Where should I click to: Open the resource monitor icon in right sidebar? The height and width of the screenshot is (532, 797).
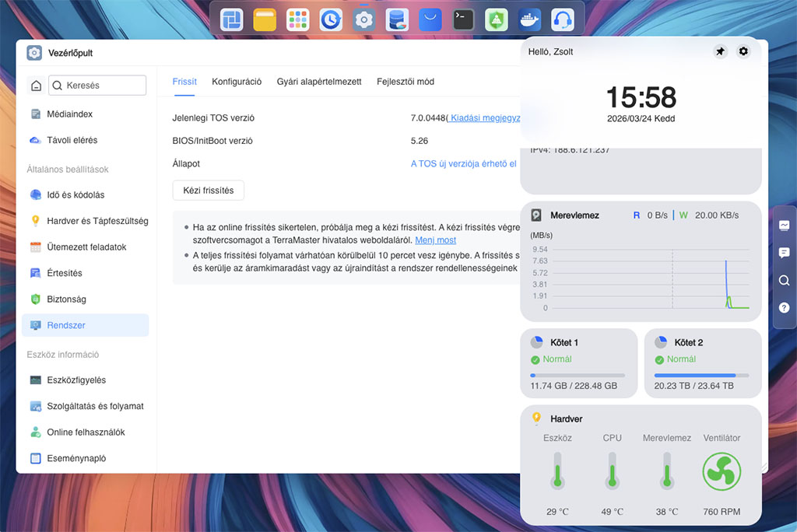click(x=784, y=225)
